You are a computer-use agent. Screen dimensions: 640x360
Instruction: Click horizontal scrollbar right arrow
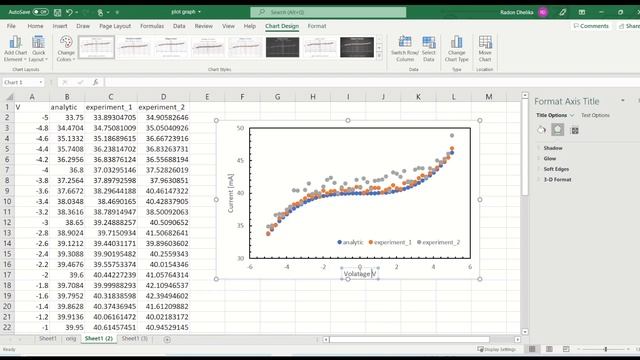518,339
